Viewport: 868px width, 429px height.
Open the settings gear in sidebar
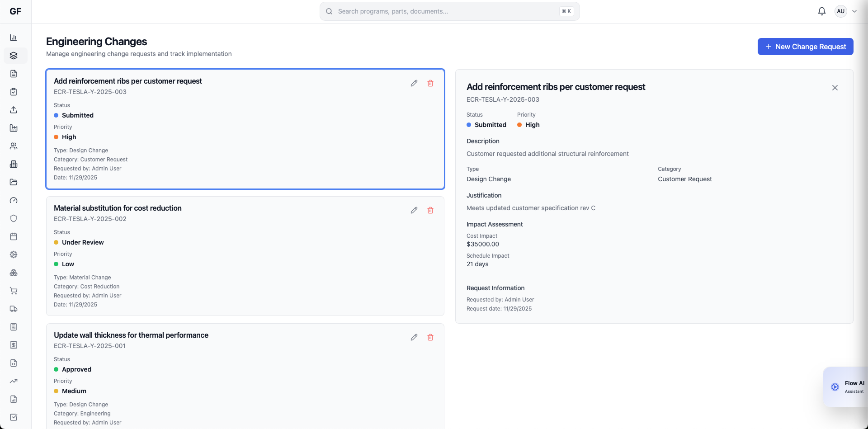(x=14, y=255)
